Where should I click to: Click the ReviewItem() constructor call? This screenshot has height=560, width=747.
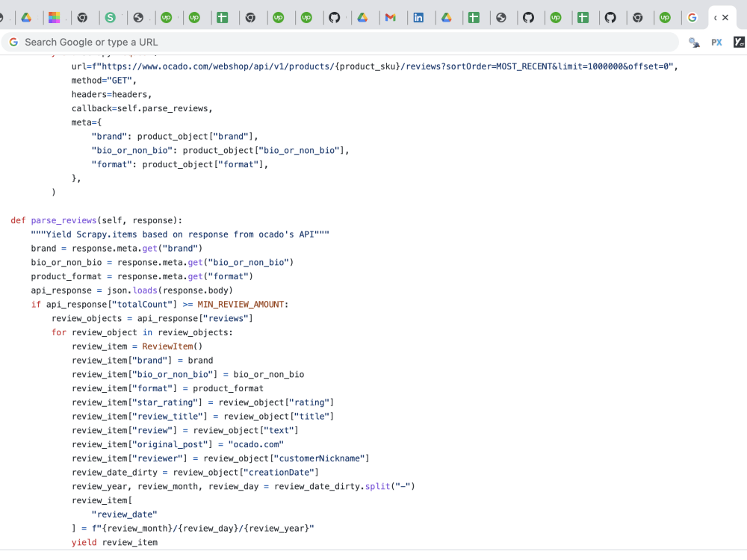click(172, 346)
